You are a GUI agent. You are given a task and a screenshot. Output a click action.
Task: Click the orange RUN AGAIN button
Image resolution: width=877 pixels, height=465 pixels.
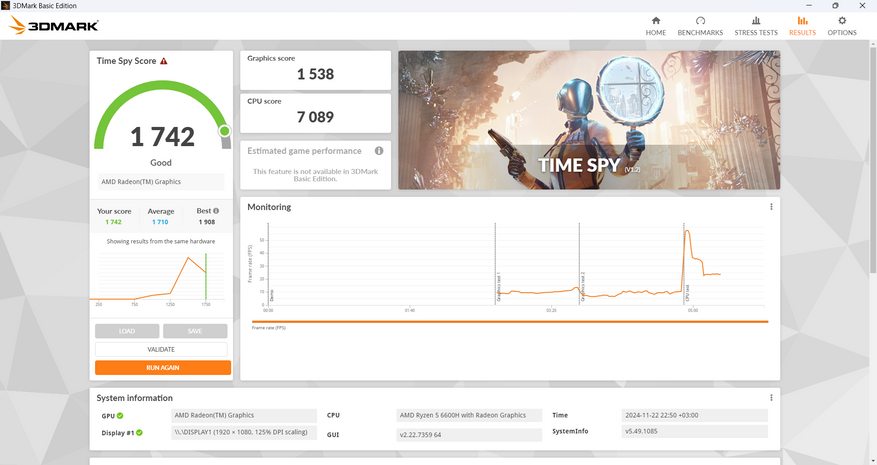[163, 368]
